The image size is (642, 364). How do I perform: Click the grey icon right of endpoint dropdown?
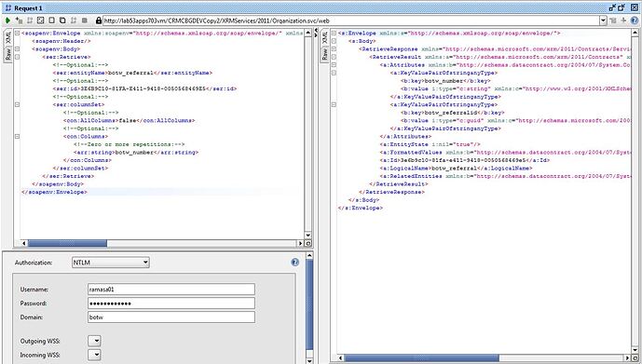[613, 20]
